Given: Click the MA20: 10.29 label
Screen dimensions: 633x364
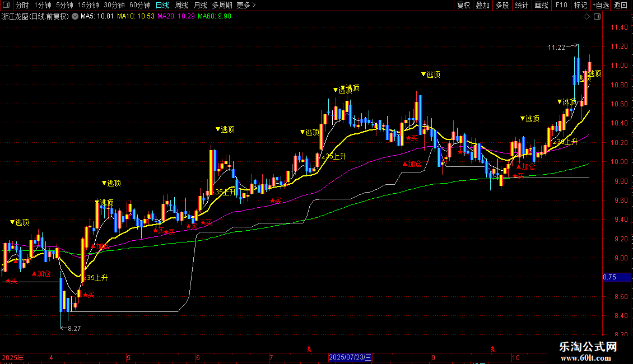Looking at the screenshot, I should pos(176,17).
